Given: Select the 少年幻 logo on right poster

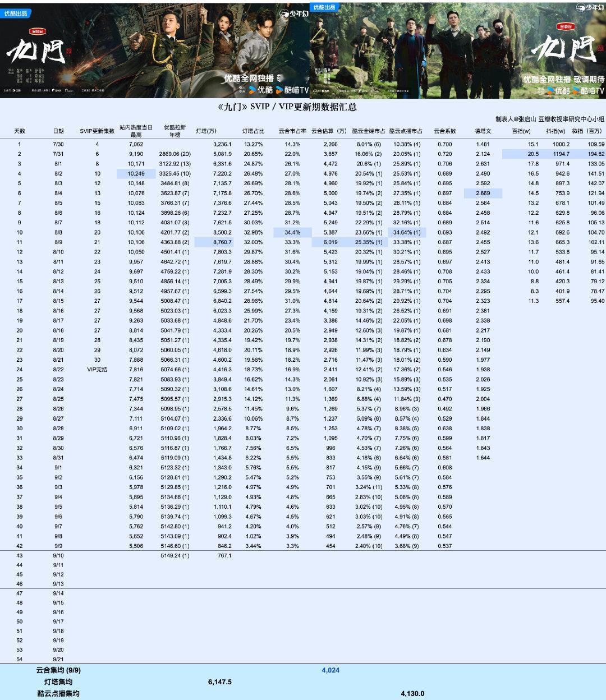Looking at the screenshot, I should tap(590, 8).
